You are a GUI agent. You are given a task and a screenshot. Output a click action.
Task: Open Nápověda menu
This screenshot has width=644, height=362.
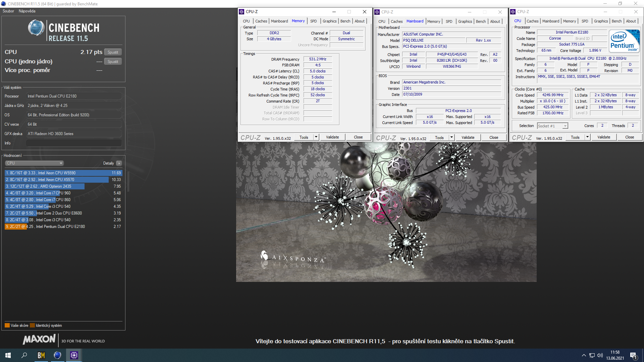coord(27,11)
